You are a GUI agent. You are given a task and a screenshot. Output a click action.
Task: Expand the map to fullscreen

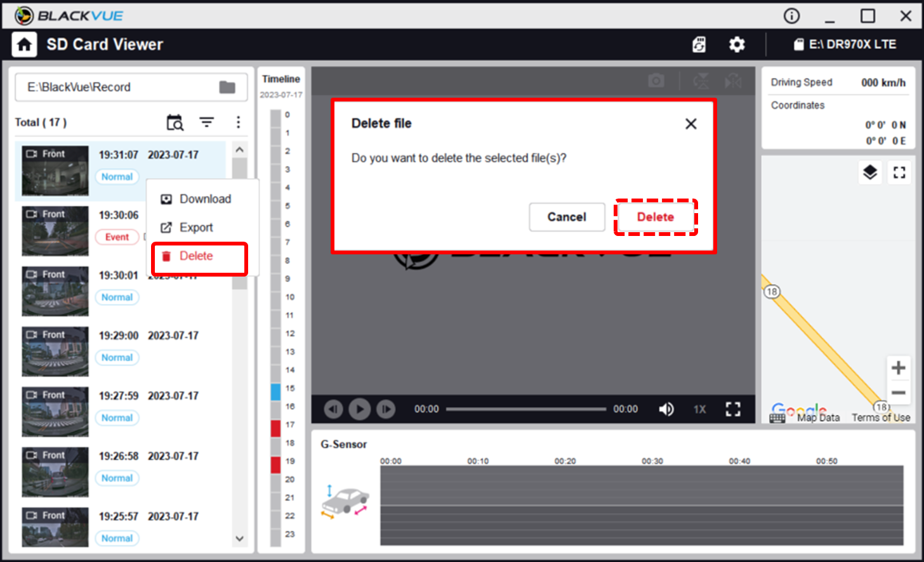pyautogui.click(x=899, y=172)
